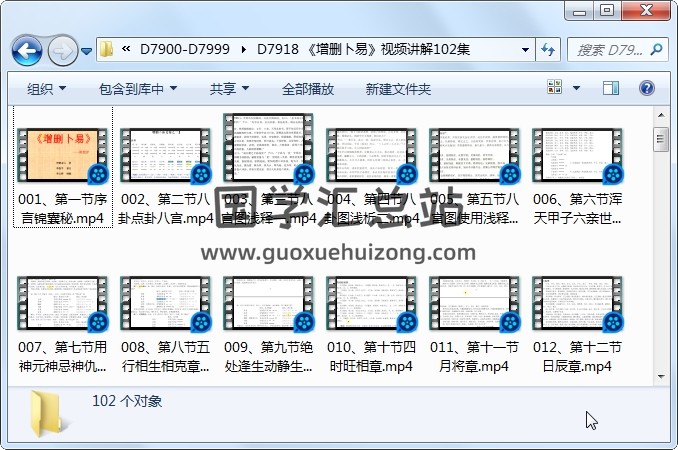Screen dimensions: 678x450
Task: Click the 全部播放 button
Action: [x=308, y=89]
